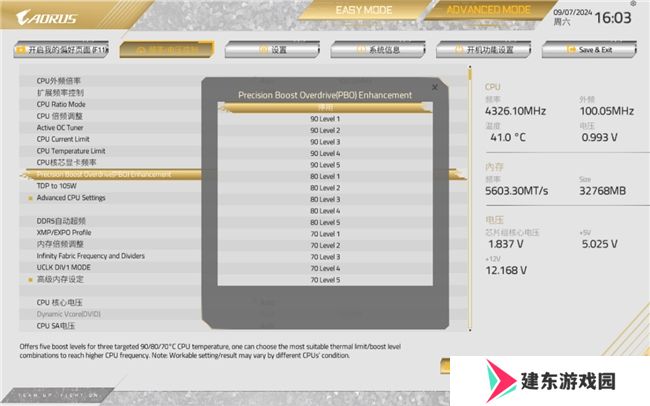
Task: Click the settings list vertical scrollbar
Action: 470,198
